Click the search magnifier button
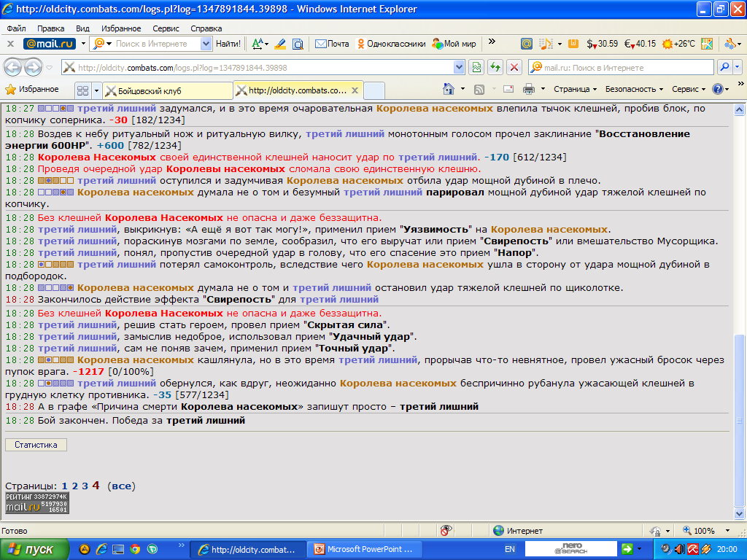747x560 pixels. [x=724, y=68]
